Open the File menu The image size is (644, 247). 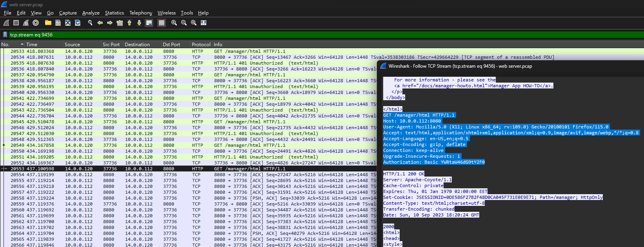point(7,13)
